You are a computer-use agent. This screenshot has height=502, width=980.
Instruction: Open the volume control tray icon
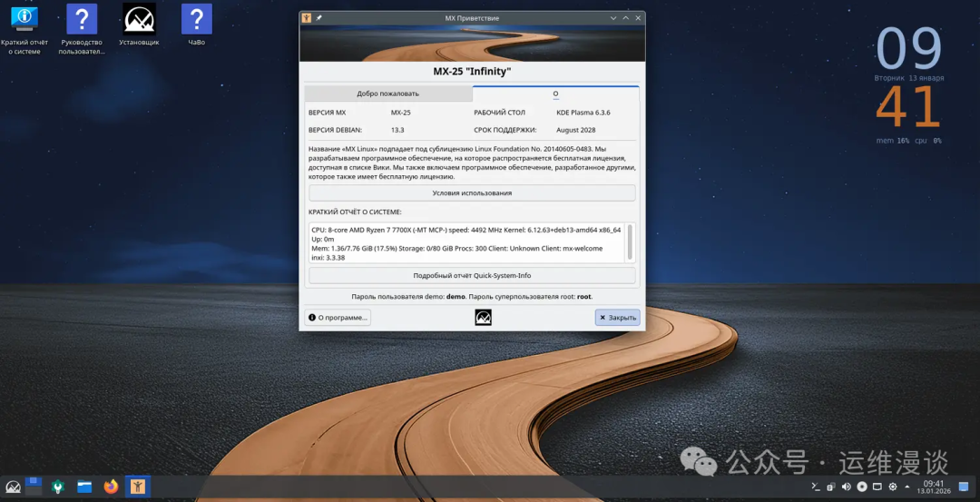pos(847,487)
